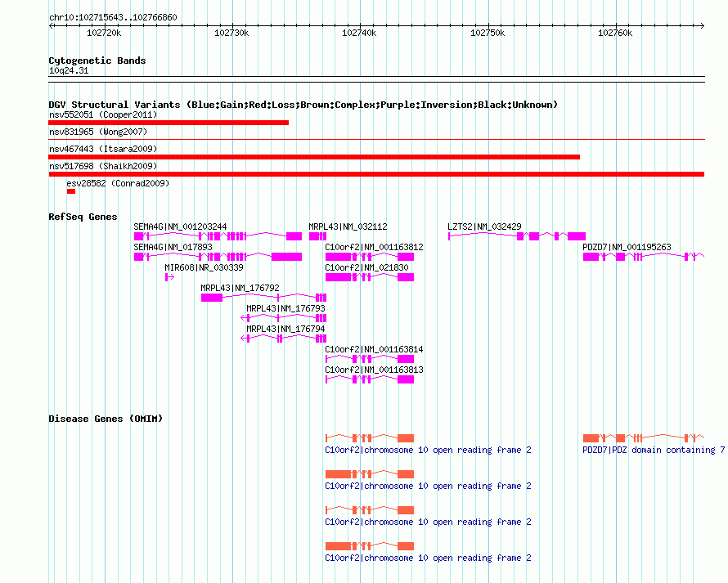Open the nsv517698 (Shaikh2009) variant bar
This screenshot has height=583, width=728.
(376, 174)
